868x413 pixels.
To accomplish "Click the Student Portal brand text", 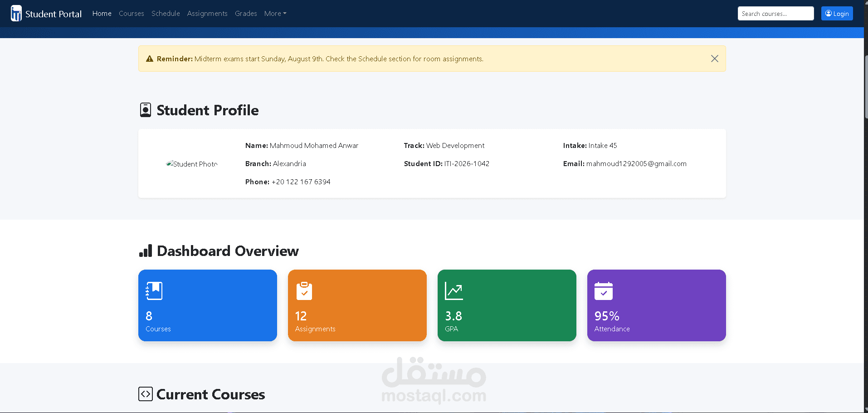I will click(54, 14).
